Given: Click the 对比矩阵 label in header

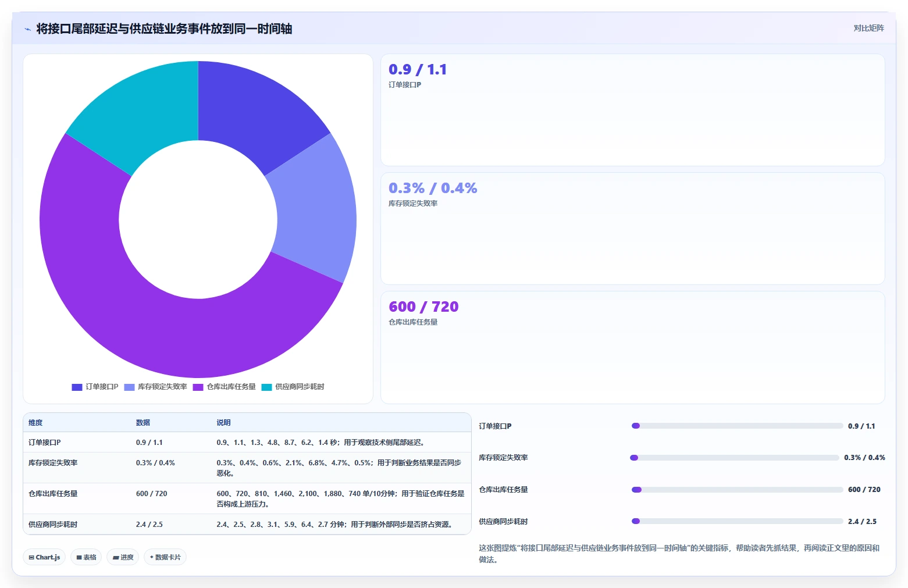Looking at the screenshot, I should pos(868,28).
